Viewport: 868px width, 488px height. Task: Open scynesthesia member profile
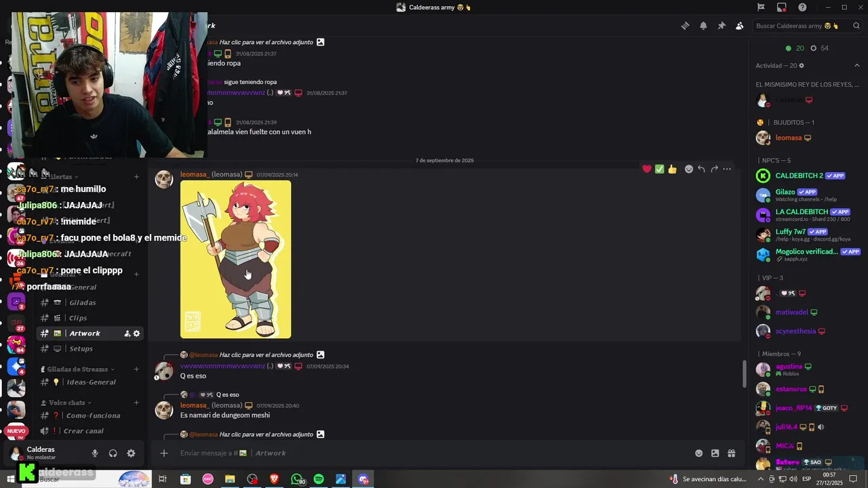click(x=807, y=331)
